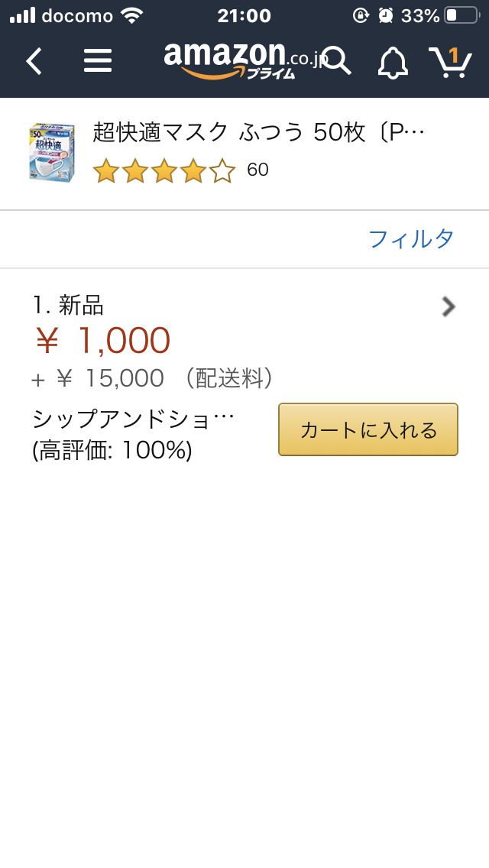Tap the Wi-Fi status icon
The height and width of the screenshot is (868, 489).
pos(132,15)
